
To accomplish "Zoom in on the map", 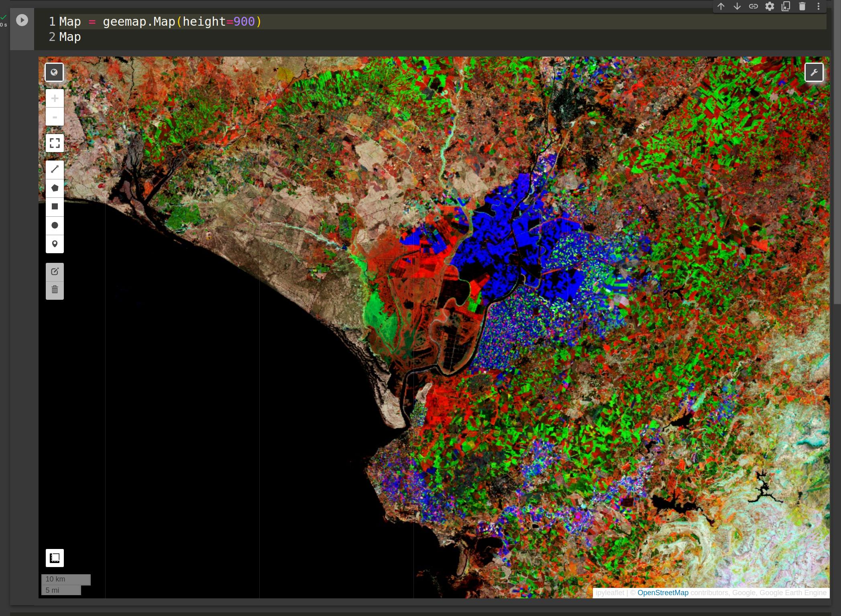I will tap(55, 99).
